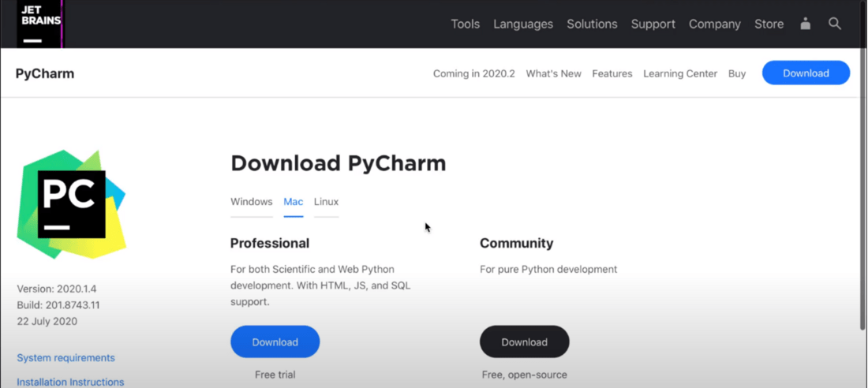Open the Languages menu
The width and height of the screenshot is (868, 388).
click(x=523, y=24)
